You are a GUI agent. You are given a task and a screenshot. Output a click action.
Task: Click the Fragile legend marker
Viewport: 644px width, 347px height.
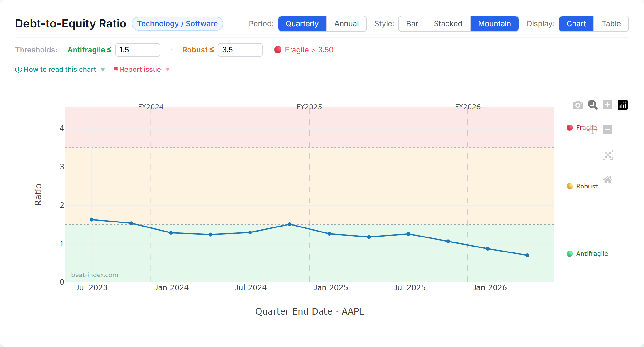[x=569, y=128]
